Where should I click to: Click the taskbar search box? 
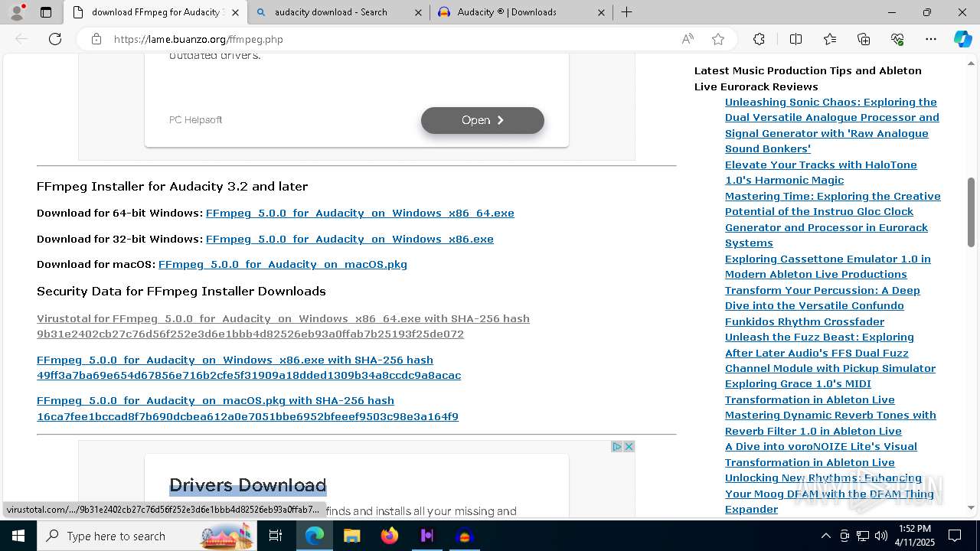coord(148,536)
